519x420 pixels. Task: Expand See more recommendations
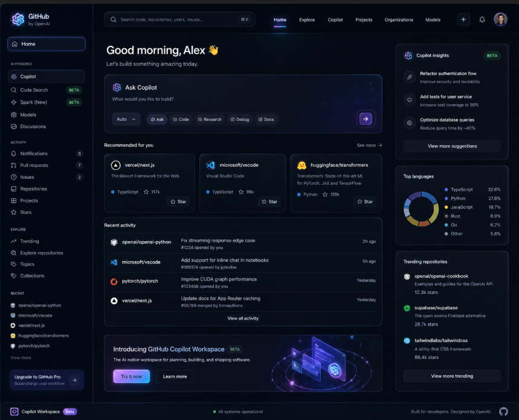point(369,145)
